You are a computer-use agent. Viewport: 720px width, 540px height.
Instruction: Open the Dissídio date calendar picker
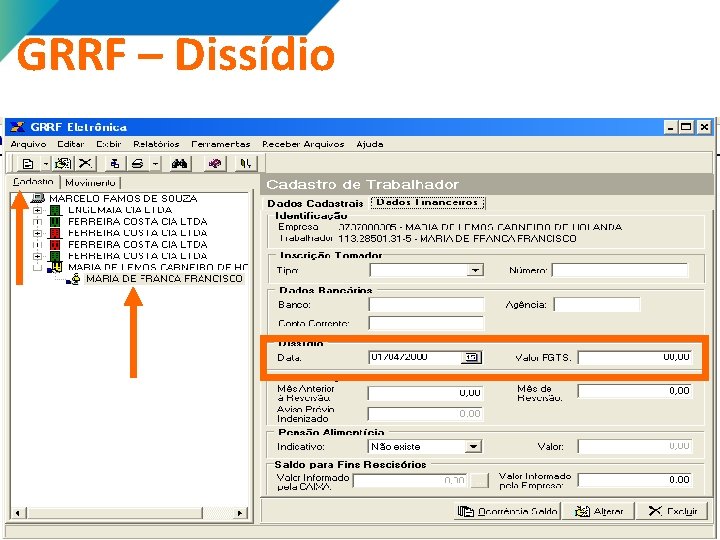472,357
